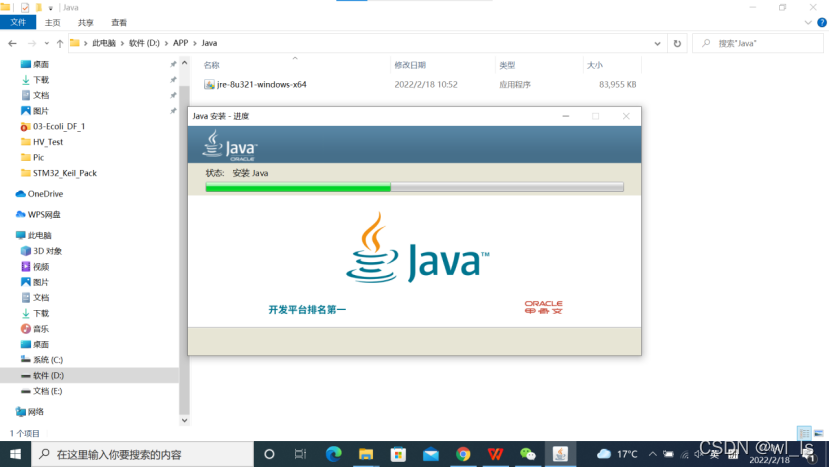
Task: Open Mail app from taskbar
Action: click(430, 454)
